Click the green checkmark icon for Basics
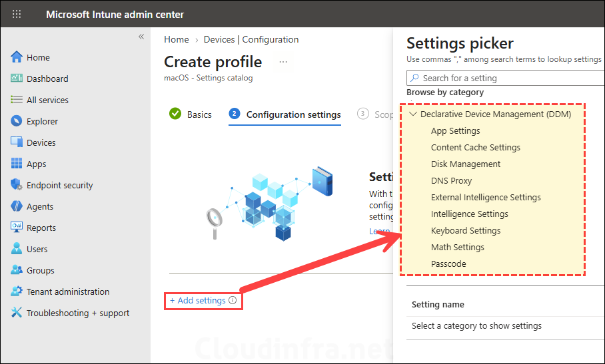This screenshot has width=605, height=364. coord(175,114)
